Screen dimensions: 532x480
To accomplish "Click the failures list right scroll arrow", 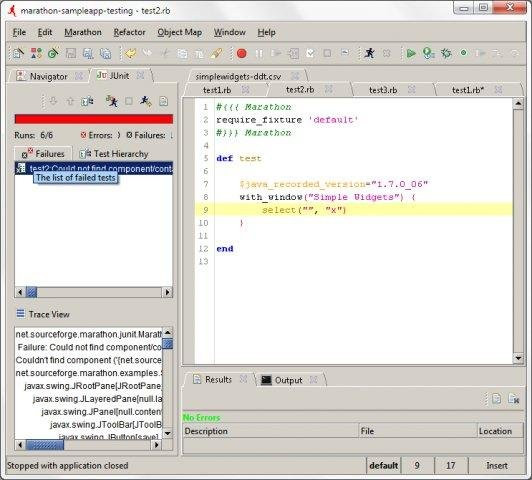I will point(167,292).
